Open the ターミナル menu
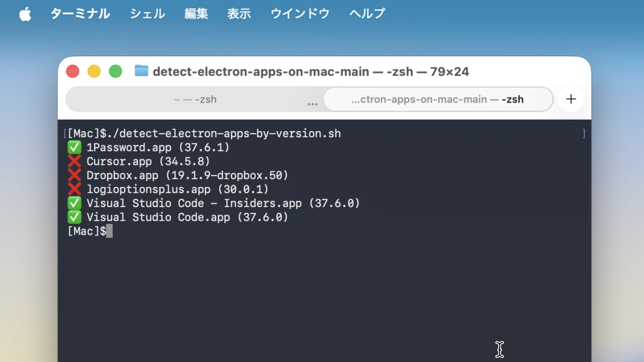Image resolution: width=644 pixels, height=362 pixels. (80, 14)
